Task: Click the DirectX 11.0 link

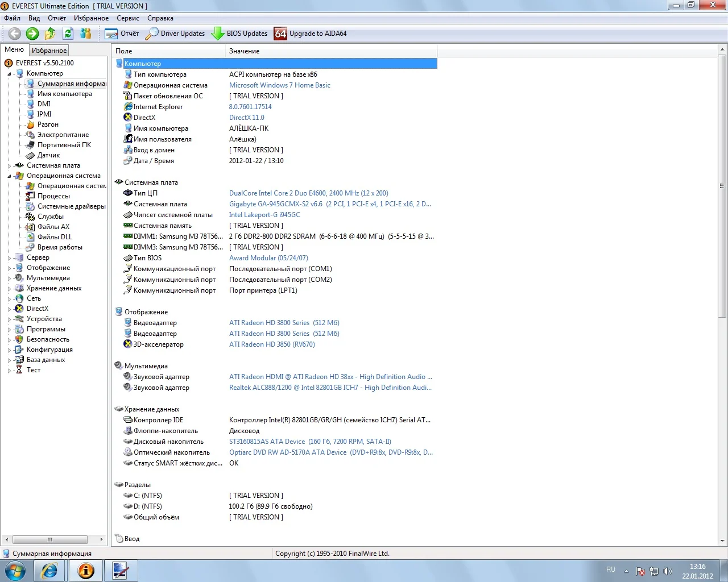Action: (247, 118)
